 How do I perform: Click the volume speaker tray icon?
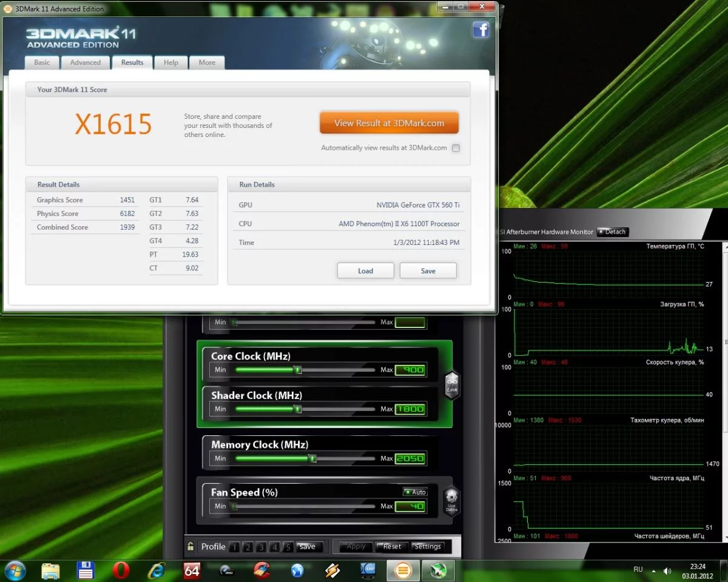coord(668,571)
